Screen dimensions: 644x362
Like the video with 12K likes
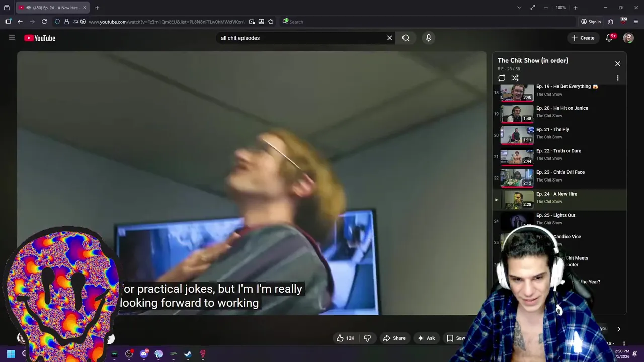pos(345,338)
